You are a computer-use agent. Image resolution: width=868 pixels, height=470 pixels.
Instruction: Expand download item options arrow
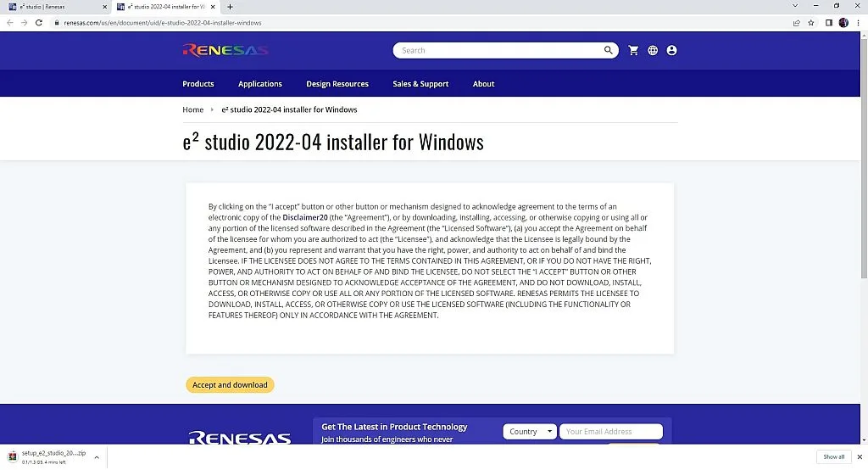click(97, 457)
